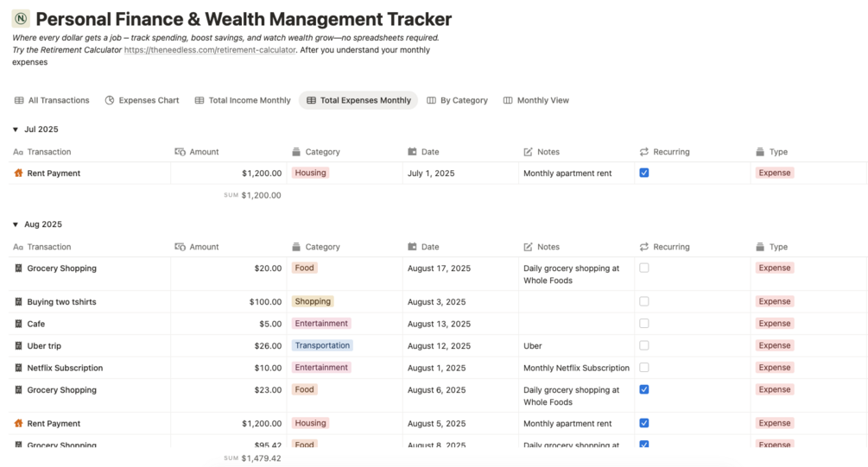The width and height of the screenshot is (868, 467).
Task: Click the Notion page icon beside title
Action: point(21,18)
